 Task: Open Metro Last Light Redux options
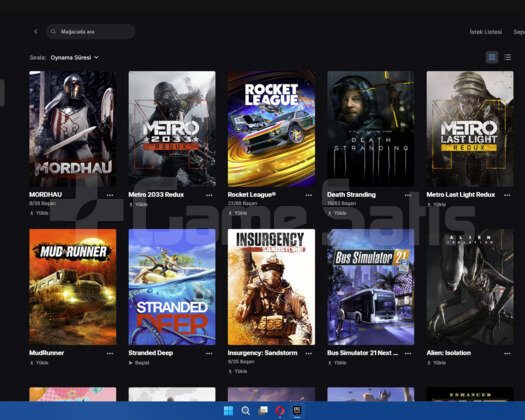[507, 195]
